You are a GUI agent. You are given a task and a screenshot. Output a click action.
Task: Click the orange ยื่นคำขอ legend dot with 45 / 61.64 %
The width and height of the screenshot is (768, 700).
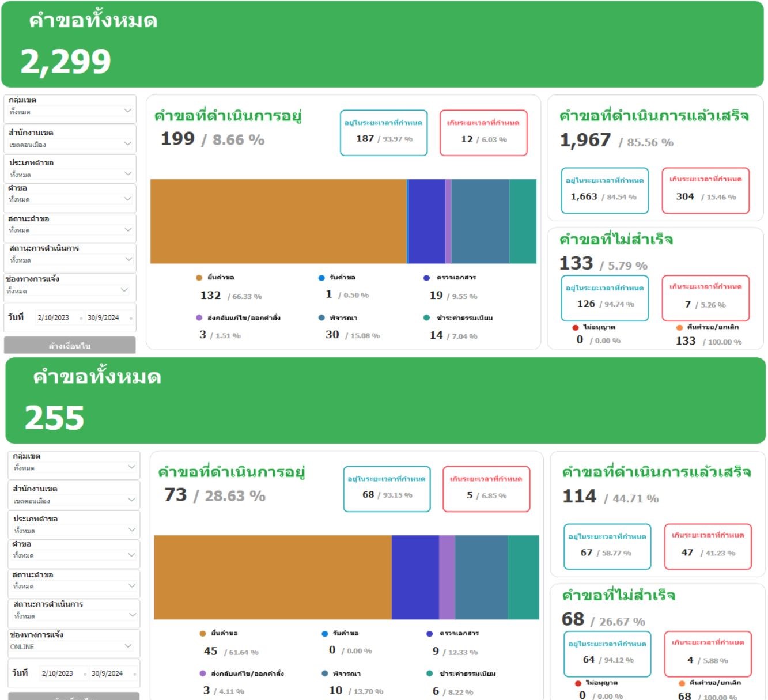[202, 634]
